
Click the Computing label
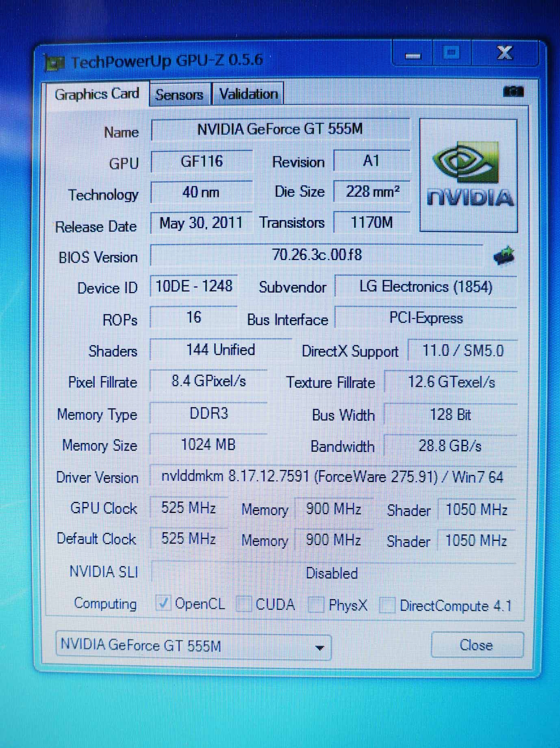click(x=105, y=604)
